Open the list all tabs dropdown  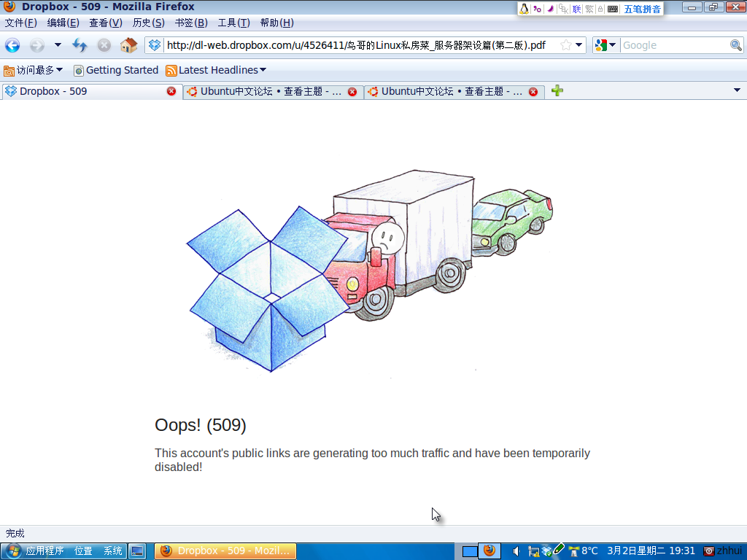tap(737, 90)
